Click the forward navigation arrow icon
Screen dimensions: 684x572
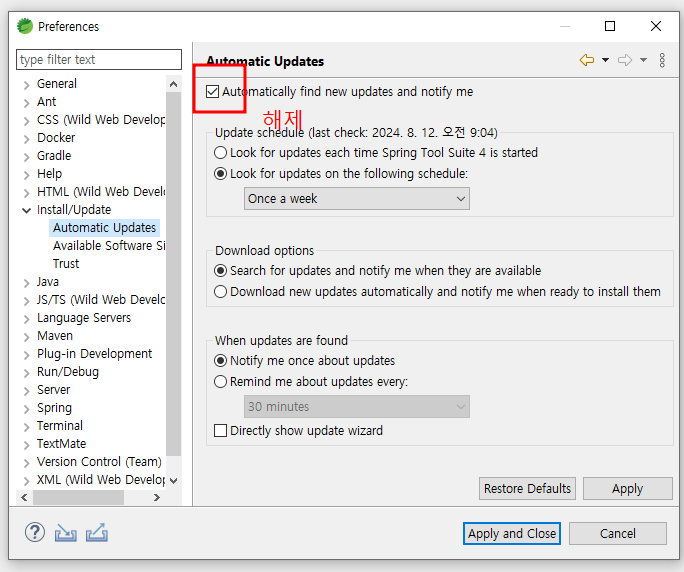(x=625, y=60)
